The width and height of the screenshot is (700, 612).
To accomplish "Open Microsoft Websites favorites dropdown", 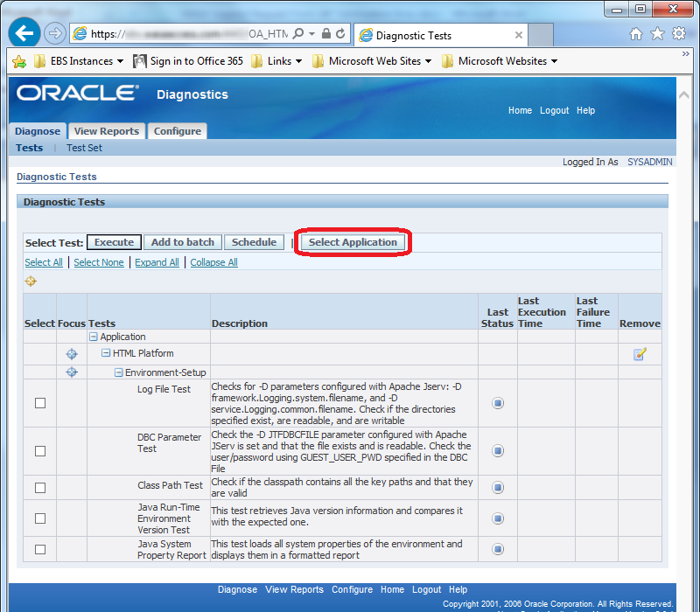I will pyautogui.click(x=500, y=61).
